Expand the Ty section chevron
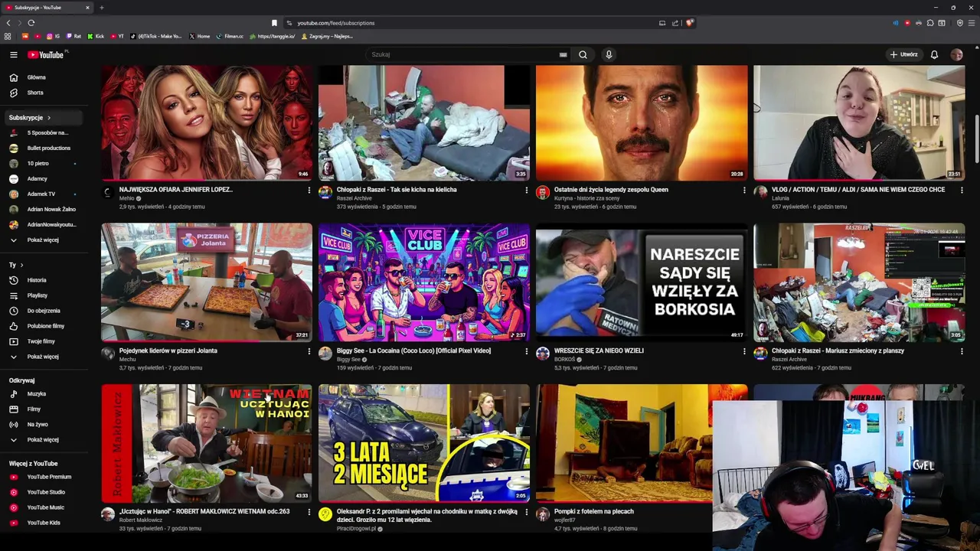Screen dimensions: 980x551 [x=22, y=265]
